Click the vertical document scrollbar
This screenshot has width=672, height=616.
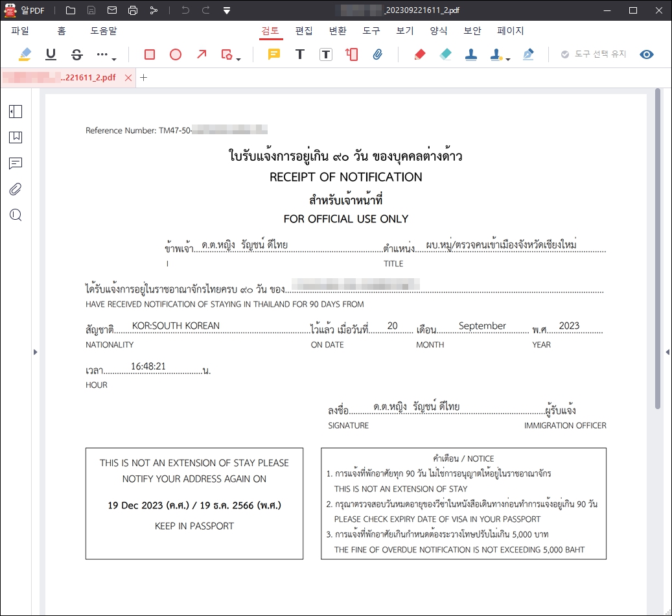point(658,249)
